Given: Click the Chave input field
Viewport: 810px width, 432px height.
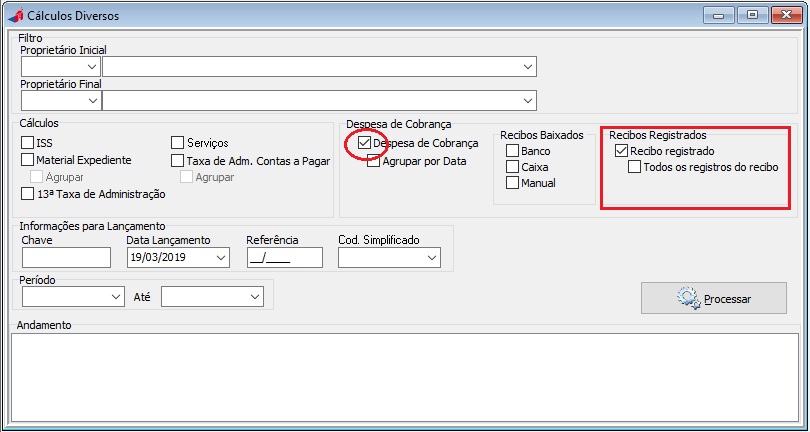Looking at the screenshot, I should click(x=66, y=258).
